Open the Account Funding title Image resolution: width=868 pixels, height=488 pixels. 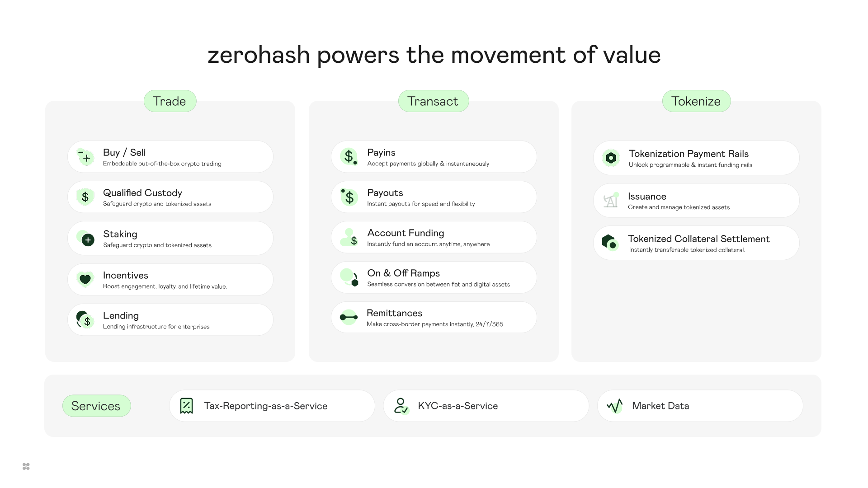pos(406,233)
